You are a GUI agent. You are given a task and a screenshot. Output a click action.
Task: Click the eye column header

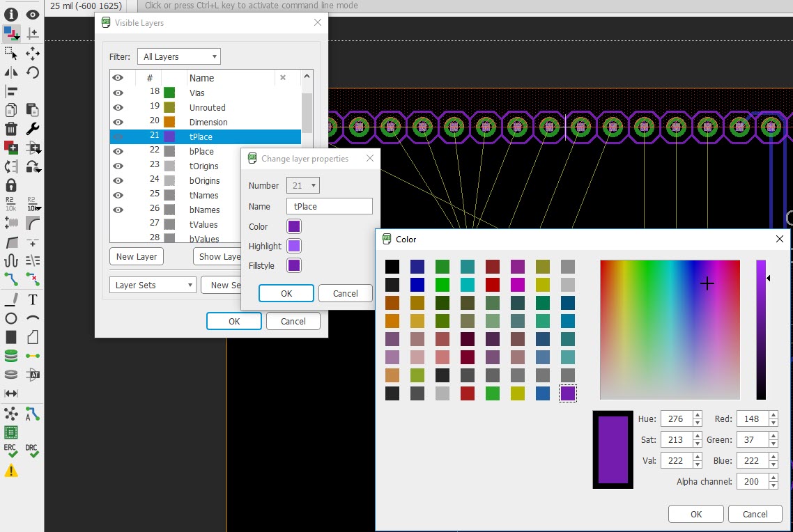point(118,78)
